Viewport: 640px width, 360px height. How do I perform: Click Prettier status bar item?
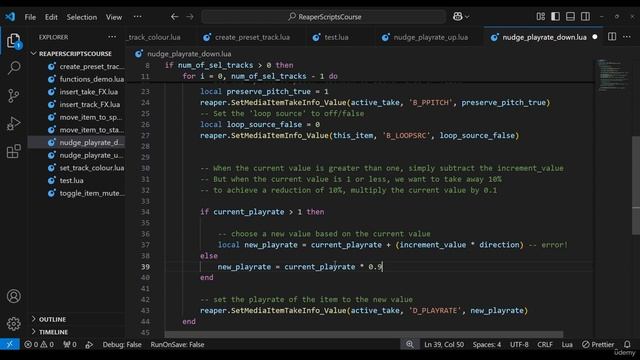point(598,344)
